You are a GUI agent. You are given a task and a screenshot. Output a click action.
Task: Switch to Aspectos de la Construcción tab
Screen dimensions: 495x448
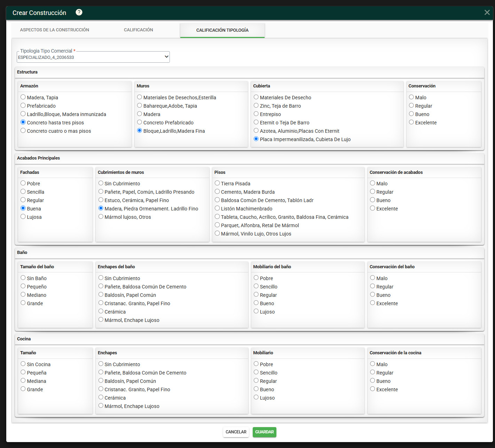(55, 30)
